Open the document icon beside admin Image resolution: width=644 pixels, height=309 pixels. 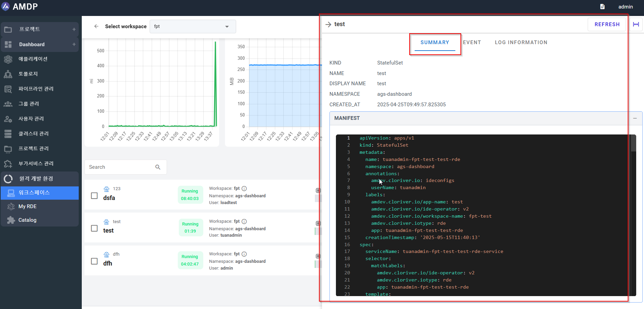click(602, 7)
